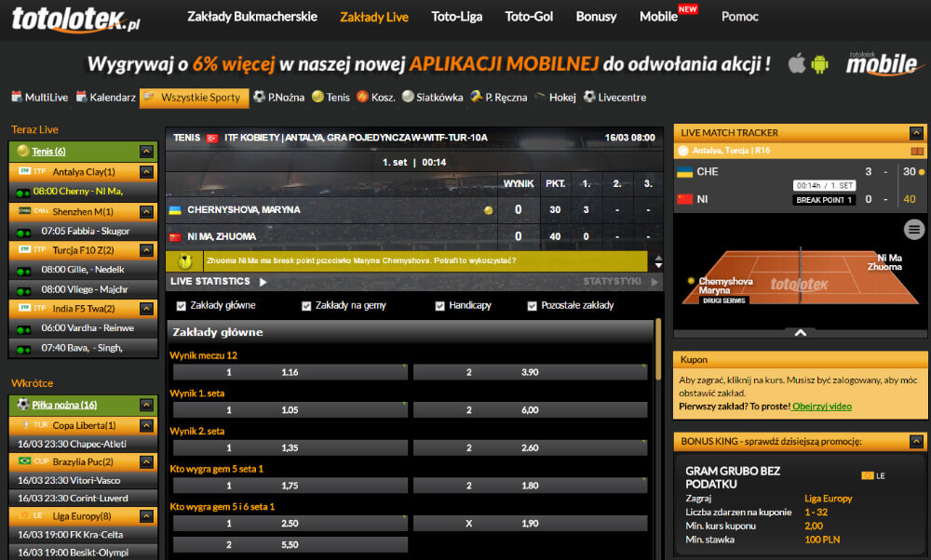Open Mobile menu item
This screenshot has height=560, width=931.
pyautogui.click(x=658, y=17)
